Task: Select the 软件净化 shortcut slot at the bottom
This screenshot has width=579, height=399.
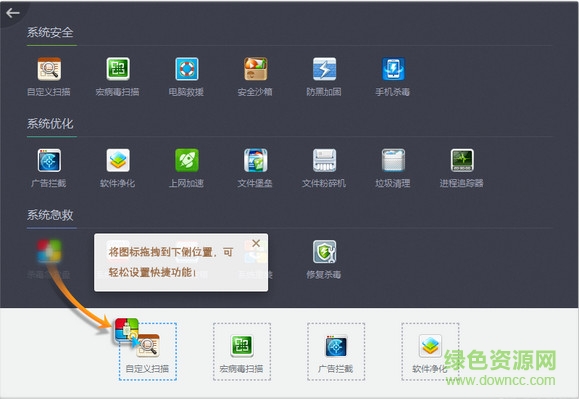Action: [430, 351]
